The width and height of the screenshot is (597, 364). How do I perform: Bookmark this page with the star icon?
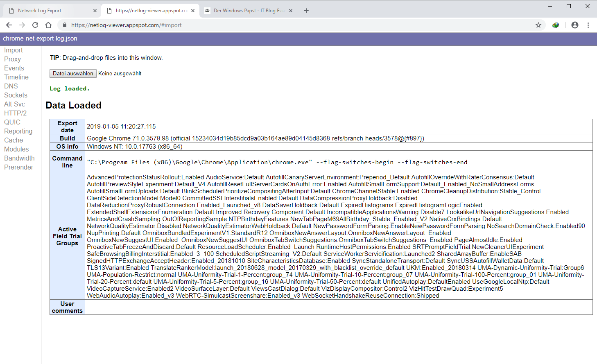[538, 25]
